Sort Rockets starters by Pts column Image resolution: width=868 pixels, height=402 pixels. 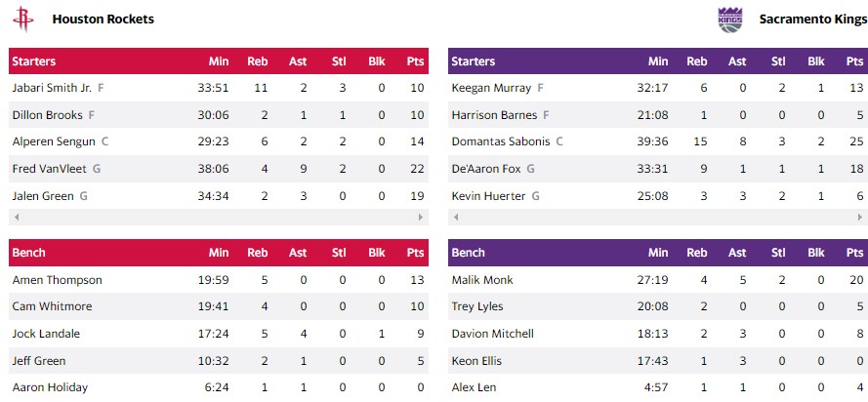(416, 61)
